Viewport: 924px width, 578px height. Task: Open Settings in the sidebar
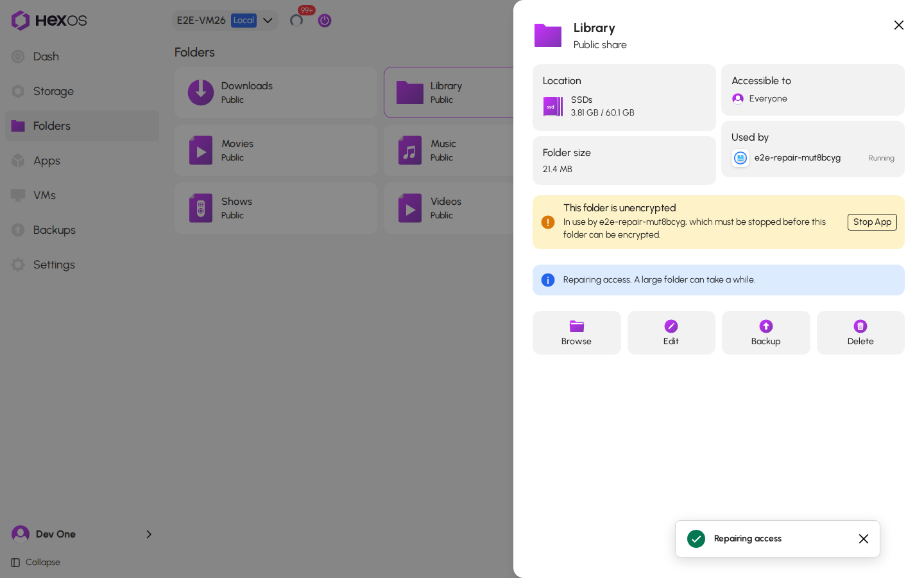pyautogui.click(x=82, y=265)
